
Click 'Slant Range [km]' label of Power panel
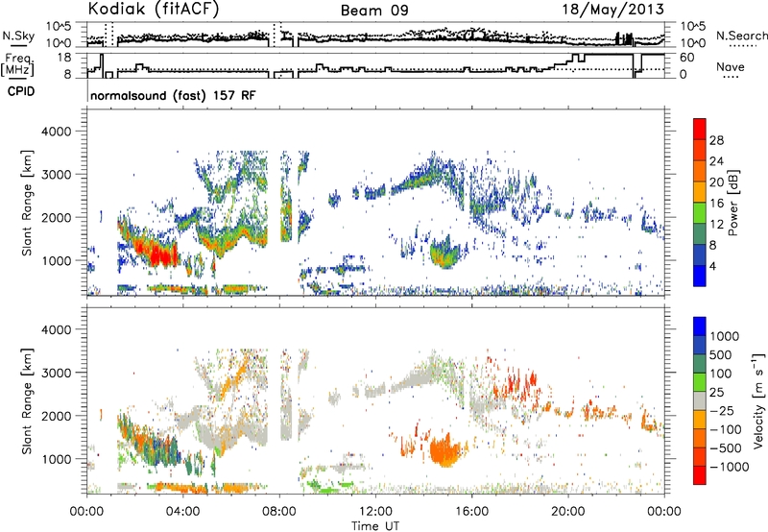(28, 203)
